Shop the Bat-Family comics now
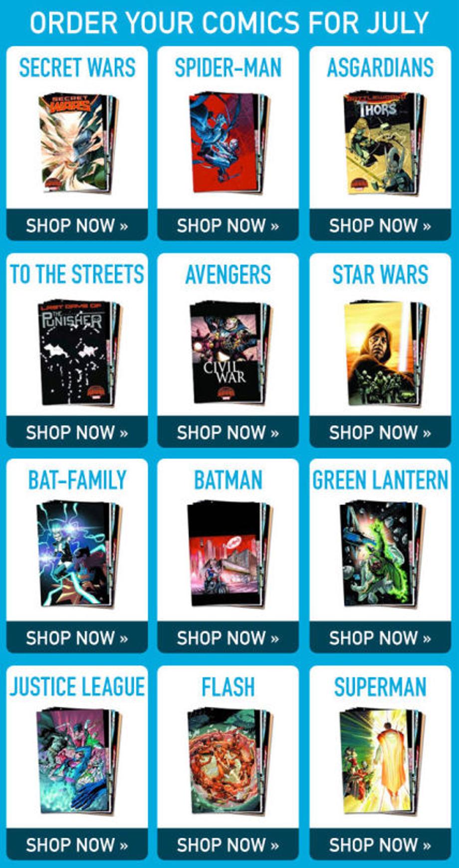 (x=77, y=637)
